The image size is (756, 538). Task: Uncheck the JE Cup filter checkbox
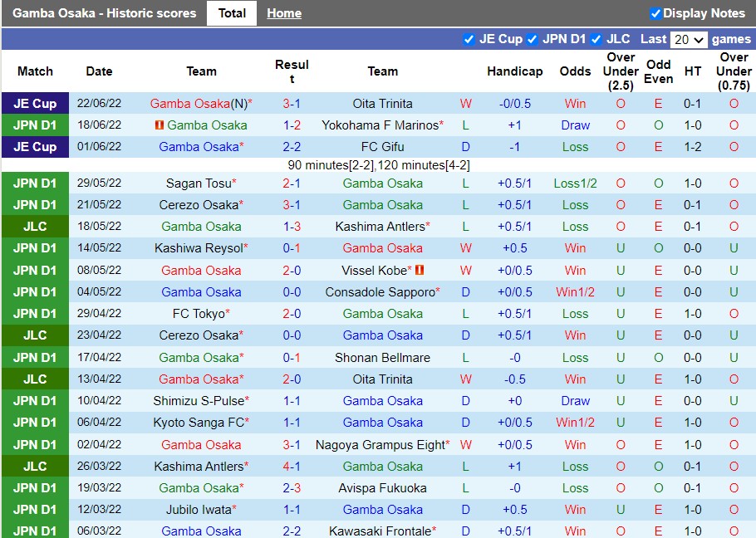point(469,39)
